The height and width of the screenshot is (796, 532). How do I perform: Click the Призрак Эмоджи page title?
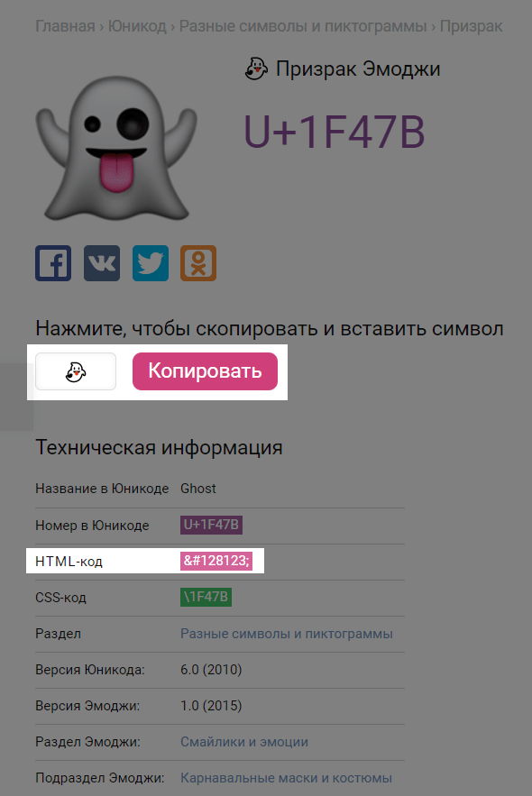click(x=358, y=69)
